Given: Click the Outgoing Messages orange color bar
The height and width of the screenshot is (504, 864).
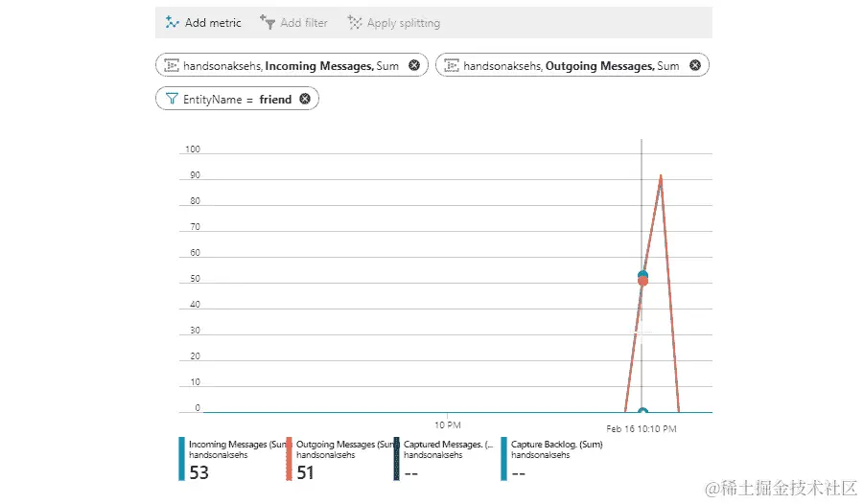Looking at the screenshot, I should pyautogui.click(x=289, y=459).
